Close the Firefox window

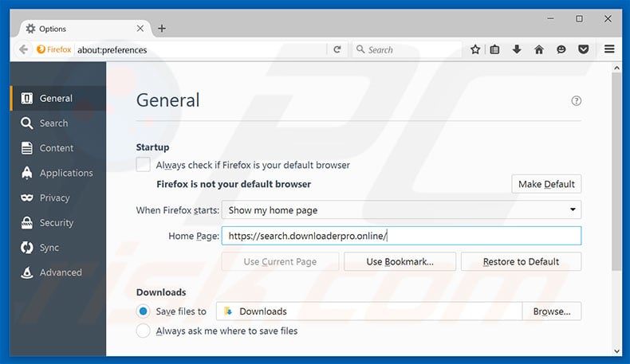coord(608,18)
